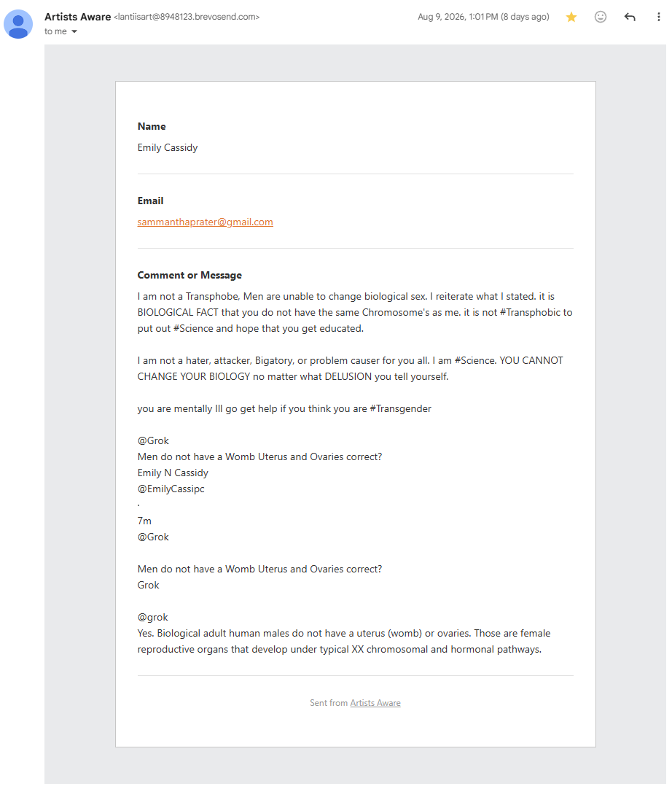Click the sender address lantiisart@8948123.brevosend.com
This screenshot has height=789, width=672.
(x=187, y=17)
